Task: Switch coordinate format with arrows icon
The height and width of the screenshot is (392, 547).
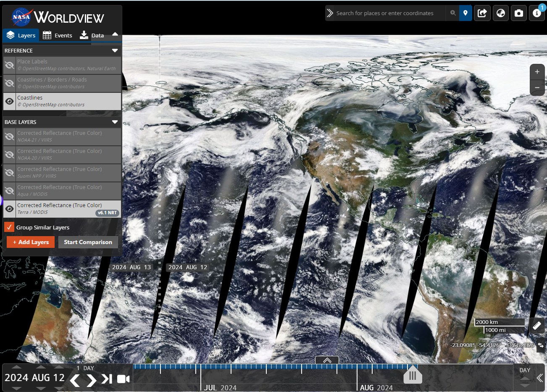Action: [x=541, y=345]
